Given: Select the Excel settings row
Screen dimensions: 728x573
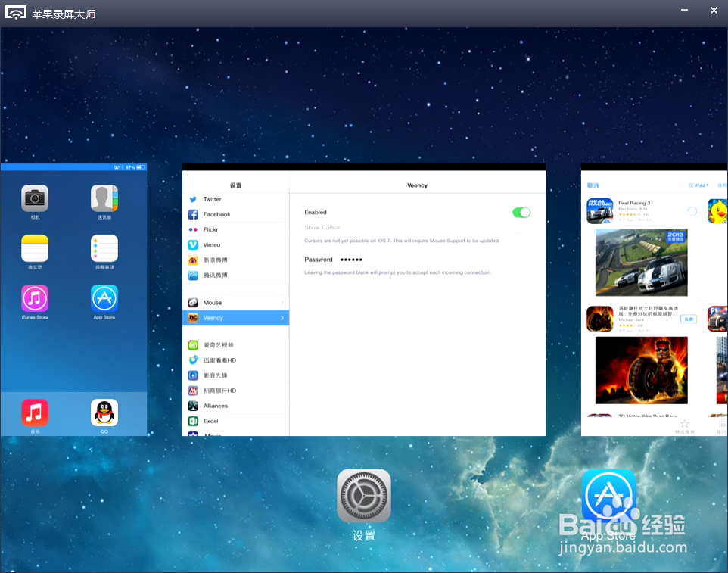Looking at the screenshot, I should 236,421.
